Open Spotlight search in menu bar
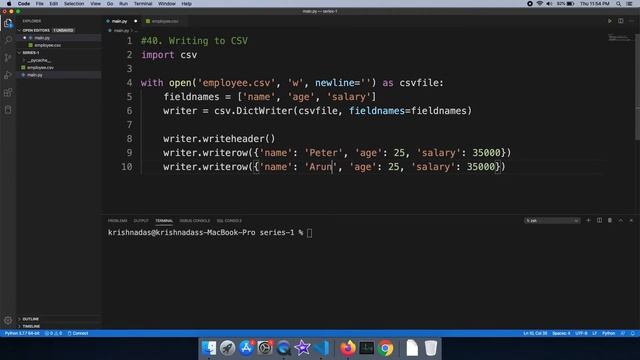This screenshot has width=640, height=360. point(618,4)
